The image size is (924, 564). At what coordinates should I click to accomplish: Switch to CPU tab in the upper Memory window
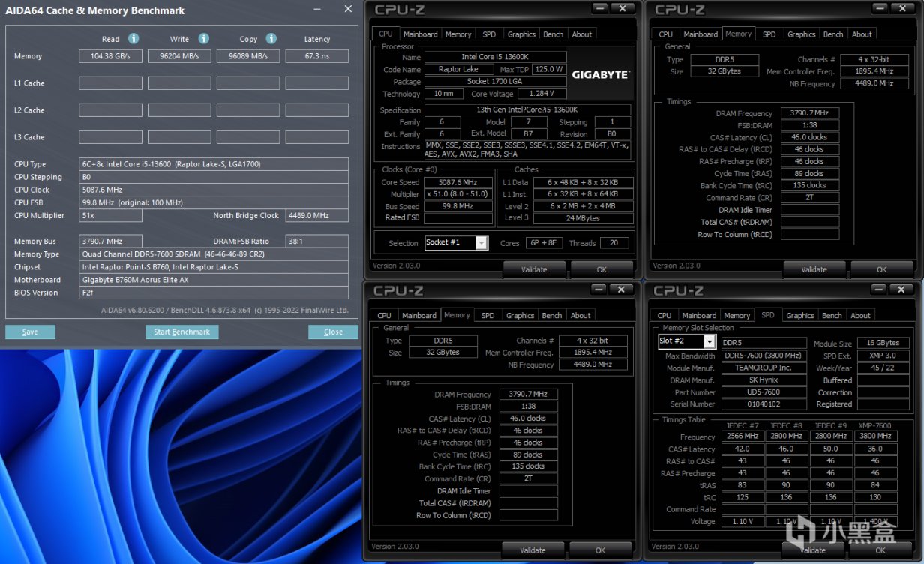[x=666, y=34]
